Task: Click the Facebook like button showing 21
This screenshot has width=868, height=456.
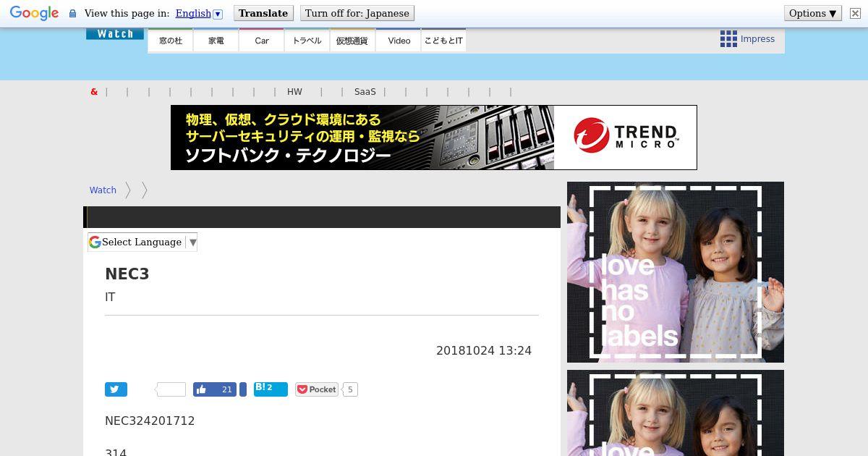Action: point(215,389)
